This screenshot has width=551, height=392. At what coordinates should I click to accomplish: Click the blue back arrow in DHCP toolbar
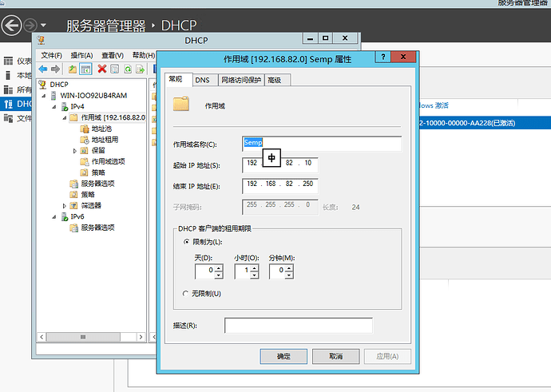pyautogui.click(x=43, y=69)
